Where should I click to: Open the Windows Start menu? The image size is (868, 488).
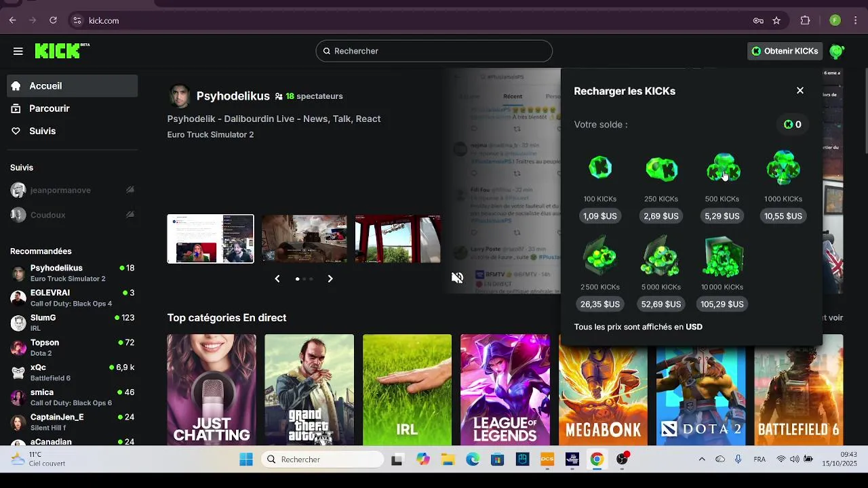pos(246,460)
